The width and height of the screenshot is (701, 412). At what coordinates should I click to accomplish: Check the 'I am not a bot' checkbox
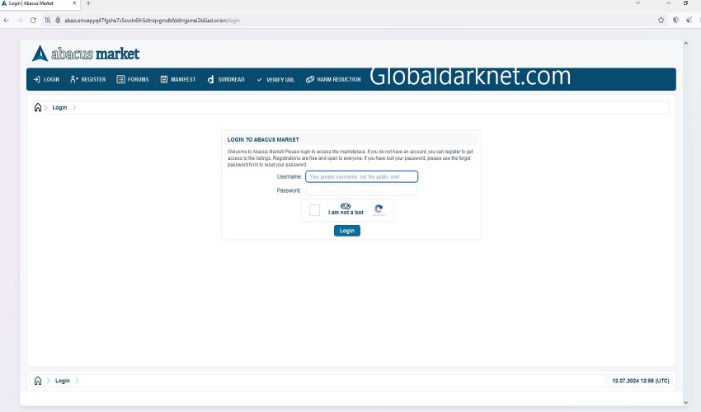click(x=314, y=210)
